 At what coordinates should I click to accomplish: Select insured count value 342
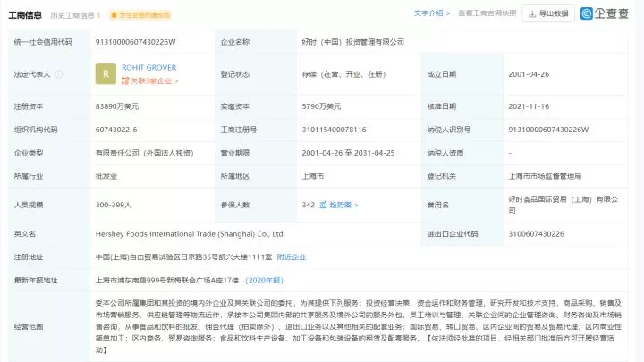308,205
